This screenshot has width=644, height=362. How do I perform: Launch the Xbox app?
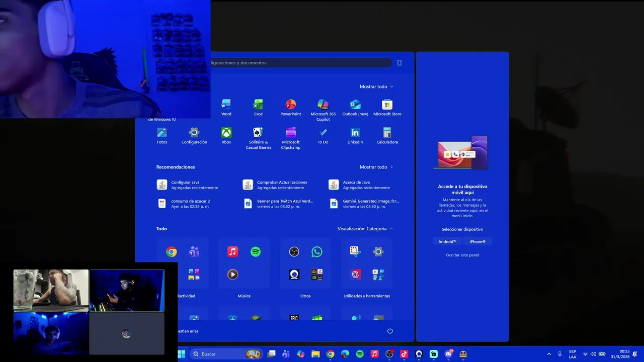pos(226,136)
